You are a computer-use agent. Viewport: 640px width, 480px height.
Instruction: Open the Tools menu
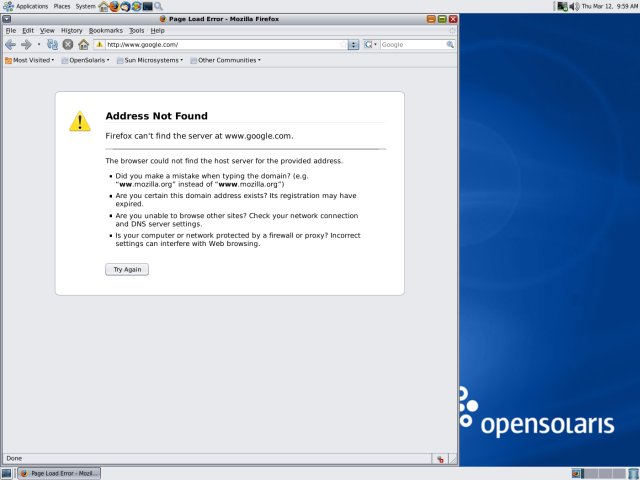pyautogui.click(x=137, y=31)
